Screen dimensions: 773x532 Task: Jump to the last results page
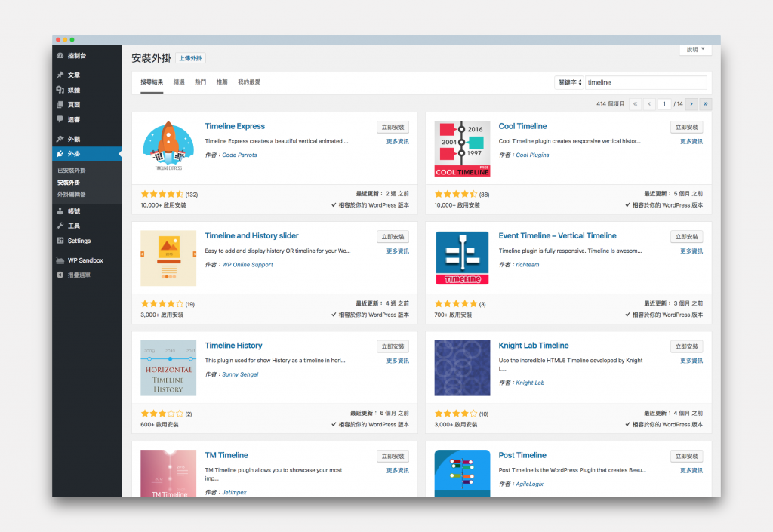pyautogui.click(x=706, y=104)
